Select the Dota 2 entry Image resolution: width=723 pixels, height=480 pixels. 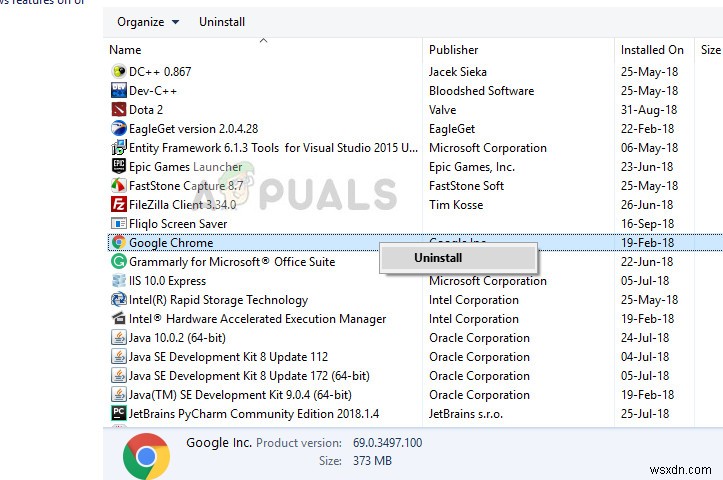click(146, 110)
